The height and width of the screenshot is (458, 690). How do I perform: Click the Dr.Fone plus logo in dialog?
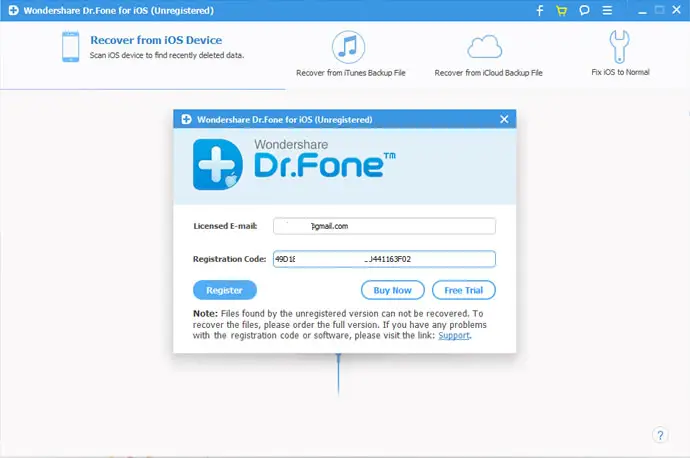(218, 165)
